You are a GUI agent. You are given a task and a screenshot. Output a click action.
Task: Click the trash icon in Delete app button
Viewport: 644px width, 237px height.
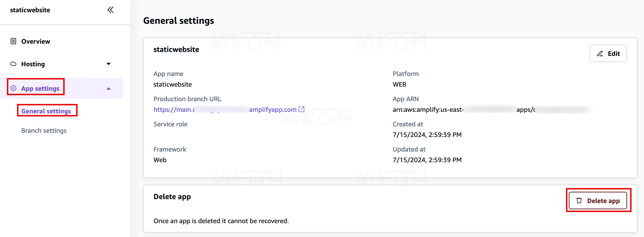pyautogui.click(x=579, y=201)
